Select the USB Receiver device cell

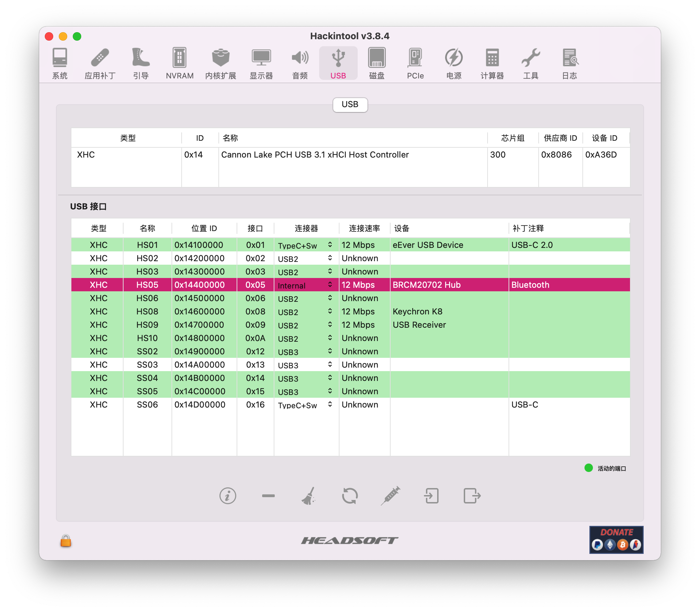click(449, 325)
